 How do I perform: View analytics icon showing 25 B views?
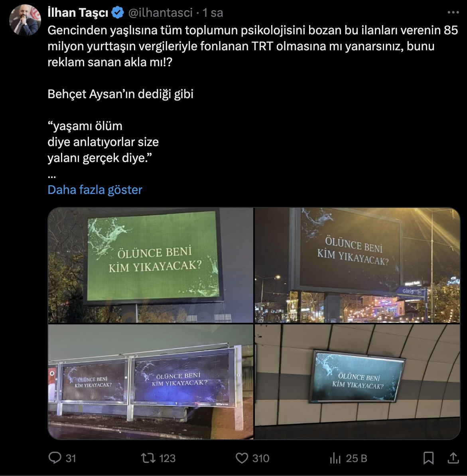click(335, 458)
